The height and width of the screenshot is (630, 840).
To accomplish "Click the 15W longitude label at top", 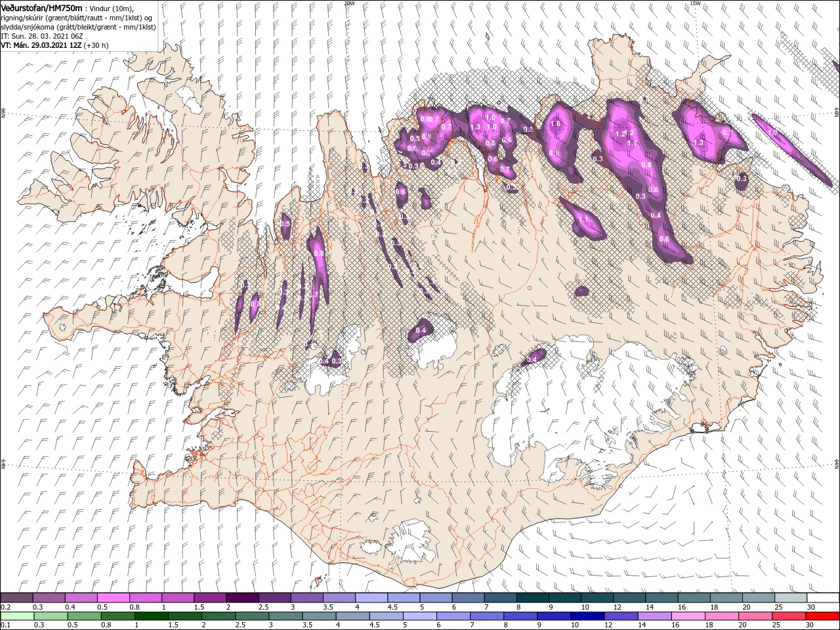I will point(695,3).
